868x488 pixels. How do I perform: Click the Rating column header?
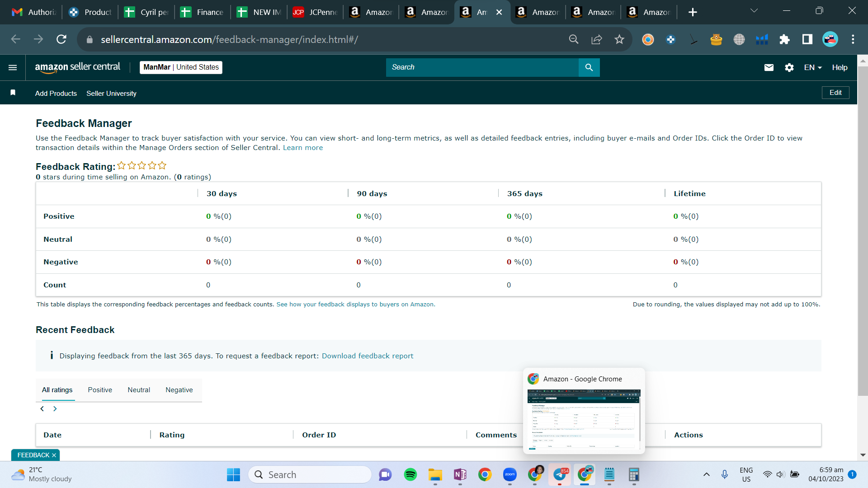[x=172, y=435]
